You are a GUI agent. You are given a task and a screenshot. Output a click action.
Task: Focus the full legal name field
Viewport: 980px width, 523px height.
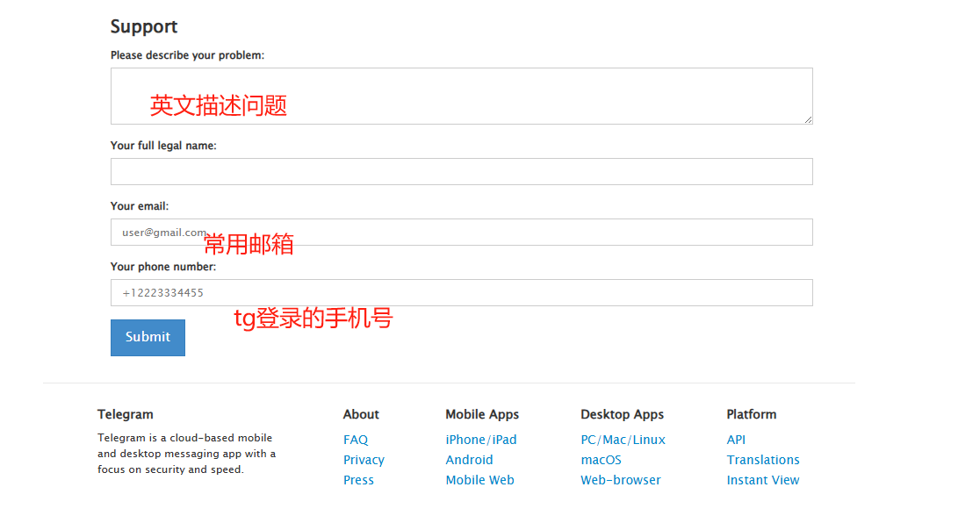point(461,172)
